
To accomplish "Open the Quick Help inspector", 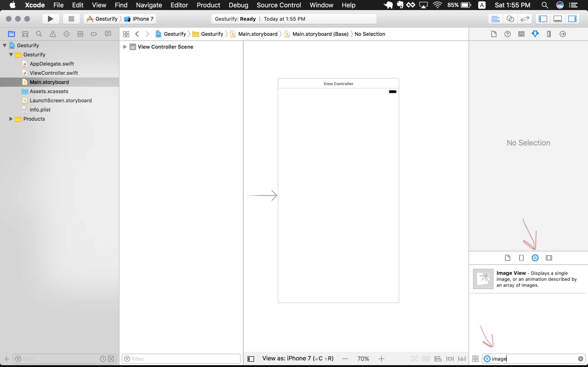I will (508, 34).
